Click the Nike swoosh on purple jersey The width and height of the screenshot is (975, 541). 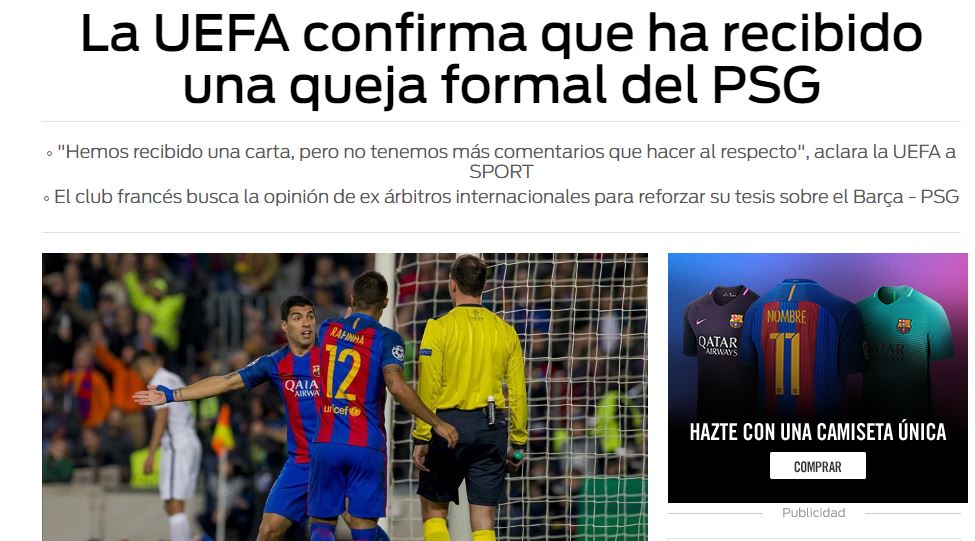(x=701, y=321)
